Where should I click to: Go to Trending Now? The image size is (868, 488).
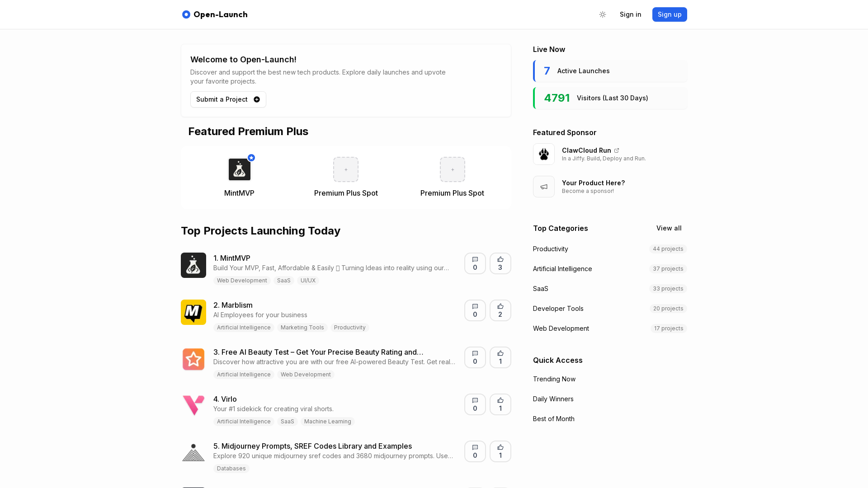point(554,379)
